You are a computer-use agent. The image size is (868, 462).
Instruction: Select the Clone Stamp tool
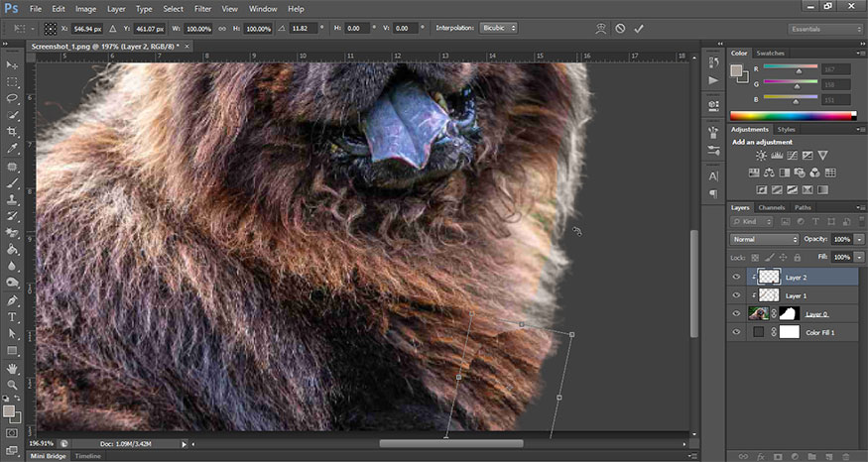12,199
